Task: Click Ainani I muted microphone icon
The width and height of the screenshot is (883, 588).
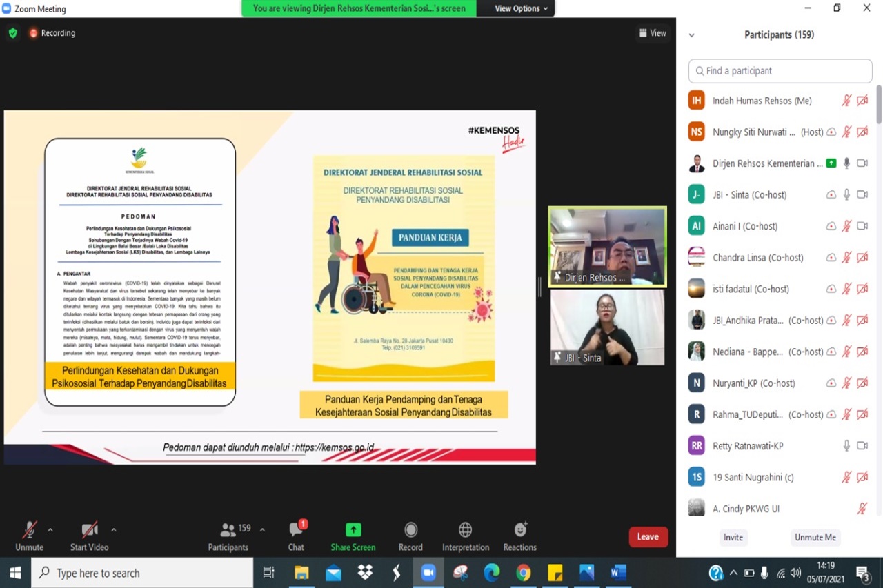Action: coord(846,226)
